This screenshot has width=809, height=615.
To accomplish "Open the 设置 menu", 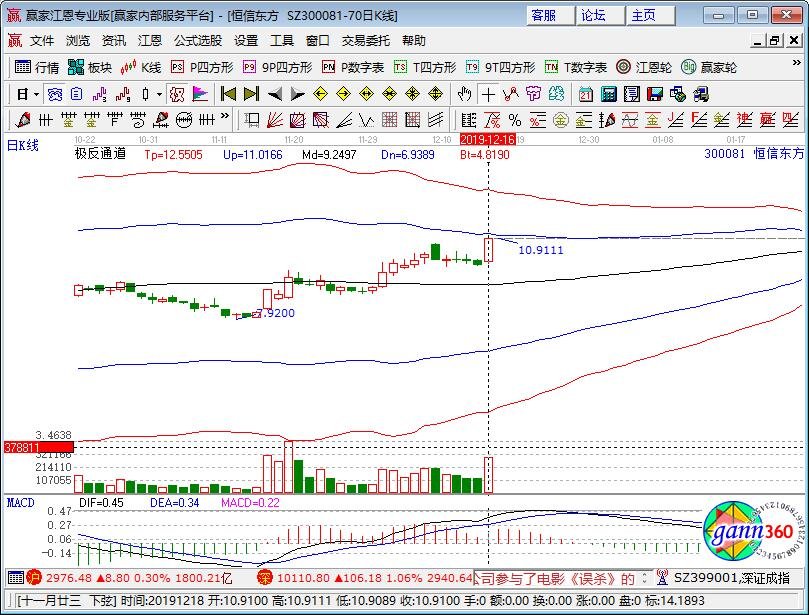I will pos(246,40).
